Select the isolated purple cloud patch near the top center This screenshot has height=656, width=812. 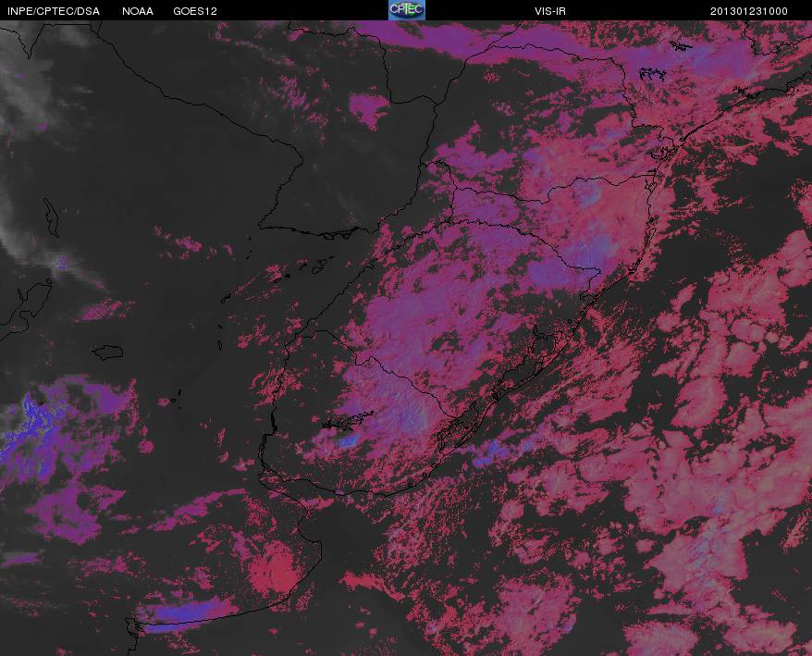[x=369, y=110]
